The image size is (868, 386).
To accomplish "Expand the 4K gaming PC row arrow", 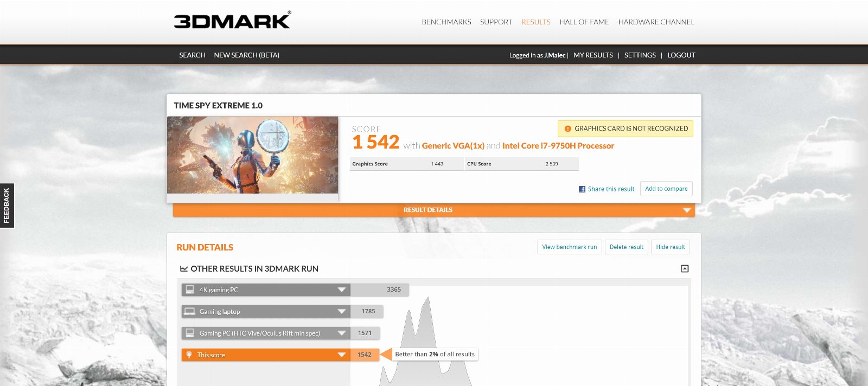I will click(x=342, y=290).
